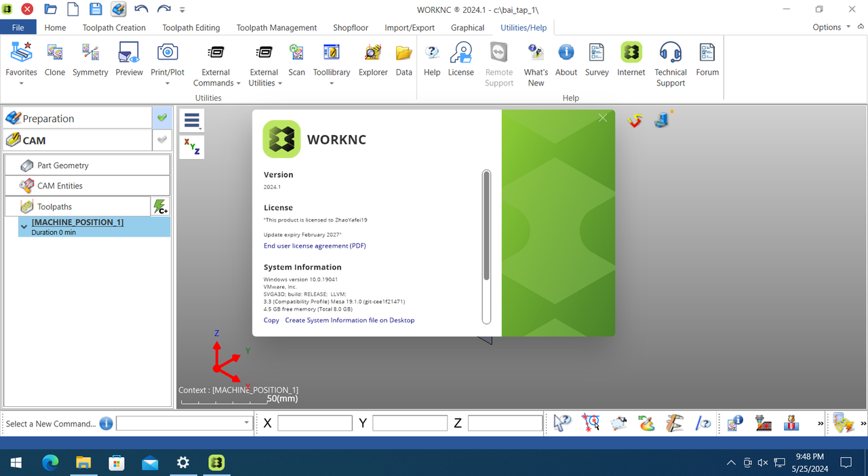
Task: Contact Technical Support
Action: [x=671, y=64]
